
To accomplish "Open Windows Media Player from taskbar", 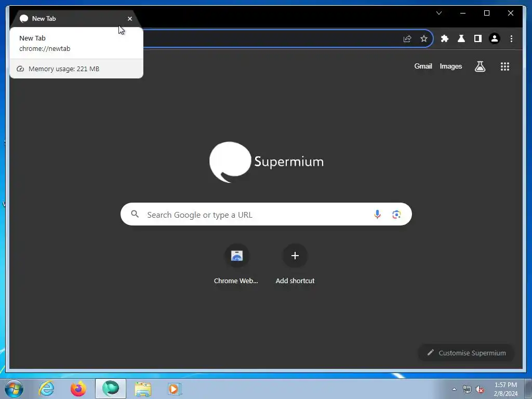I will (175, 389).
